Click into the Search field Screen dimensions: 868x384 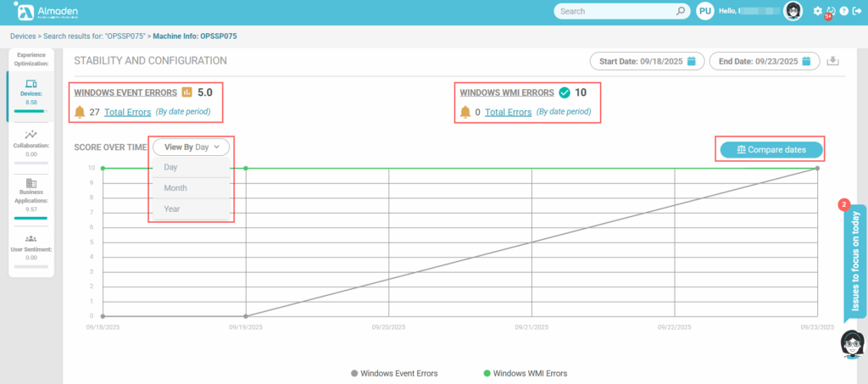(615, 11)
